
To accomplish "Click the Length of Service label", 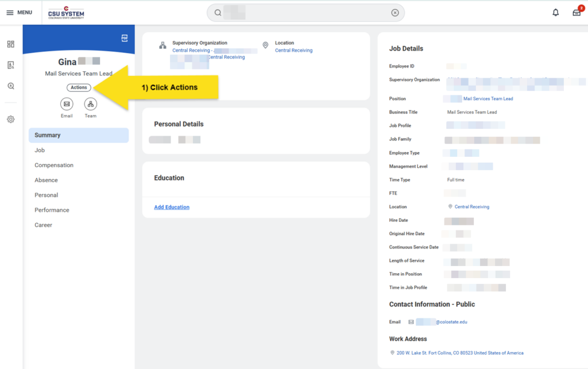I will [407, 260].
